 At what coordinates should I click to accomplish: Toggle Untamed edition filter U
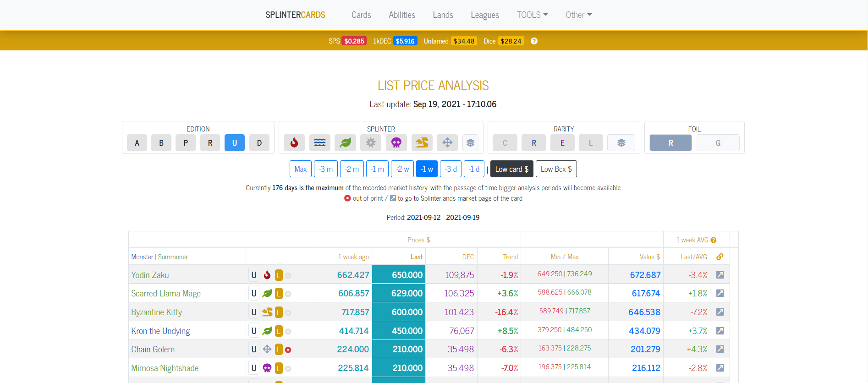(x=235, y=143)
